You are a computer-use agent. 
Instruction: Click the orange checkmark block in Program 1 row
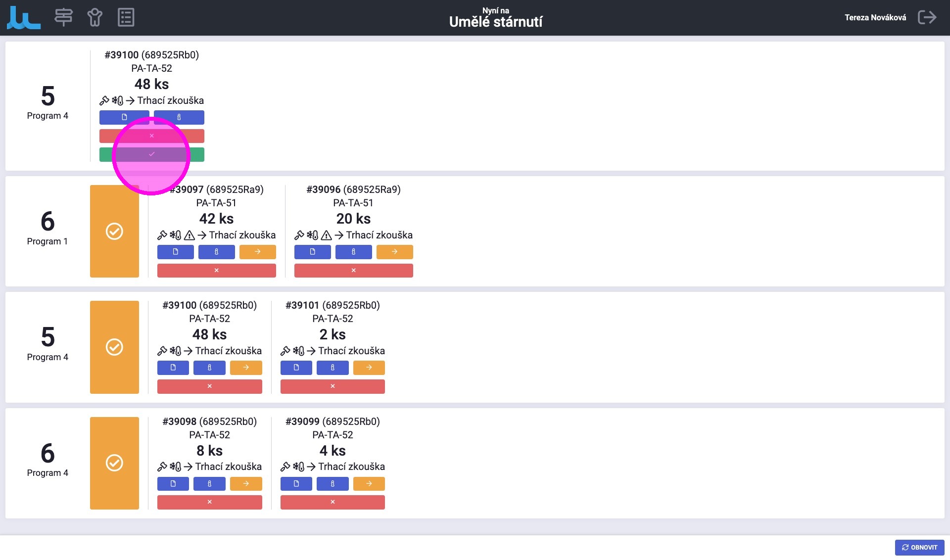pos(114,231)
